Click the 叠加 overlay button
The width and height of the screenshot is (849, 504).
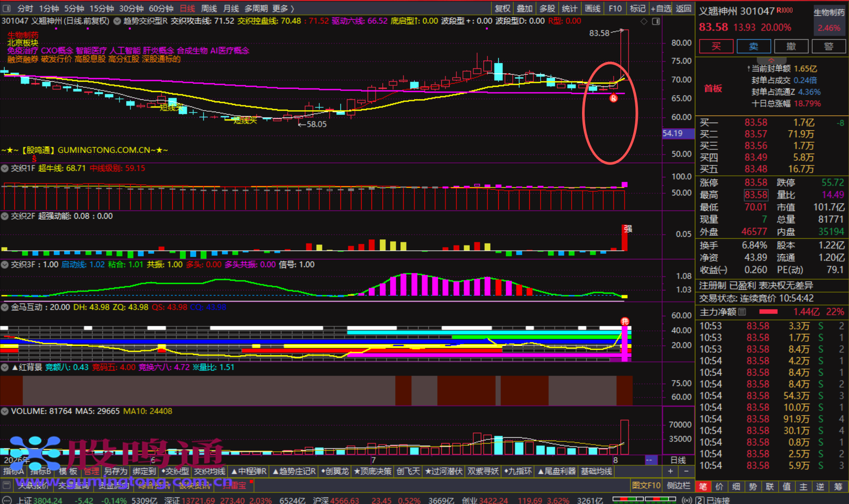(525, 8)
